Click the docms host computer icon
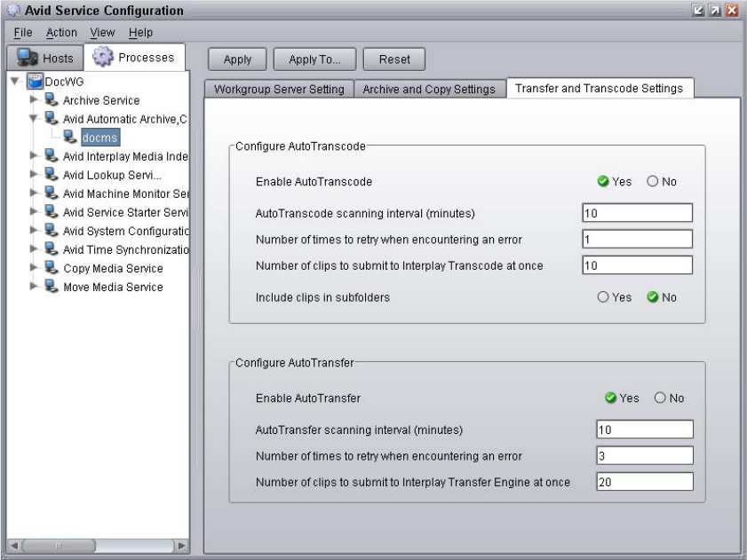Screen dimensions: 747x560 click(x=70, y=137)
